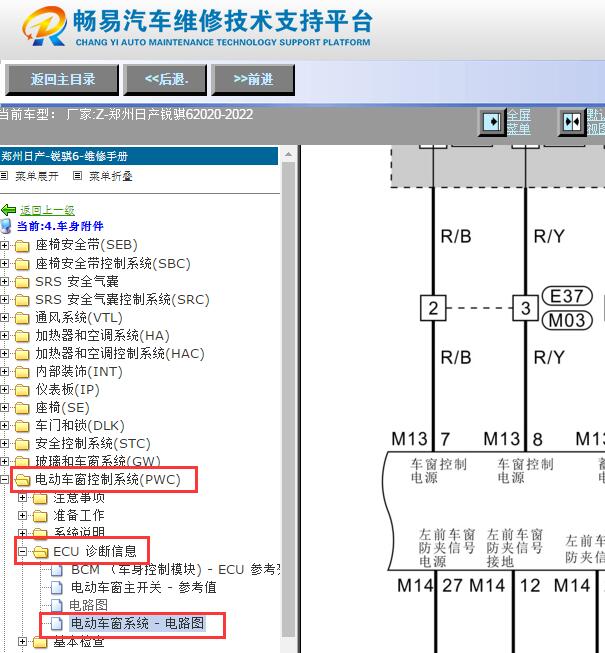The height and width of the screenshot is (653, 605).
Task: Select the 车门和锁(DLK) tree item
Action: [80, 426]
